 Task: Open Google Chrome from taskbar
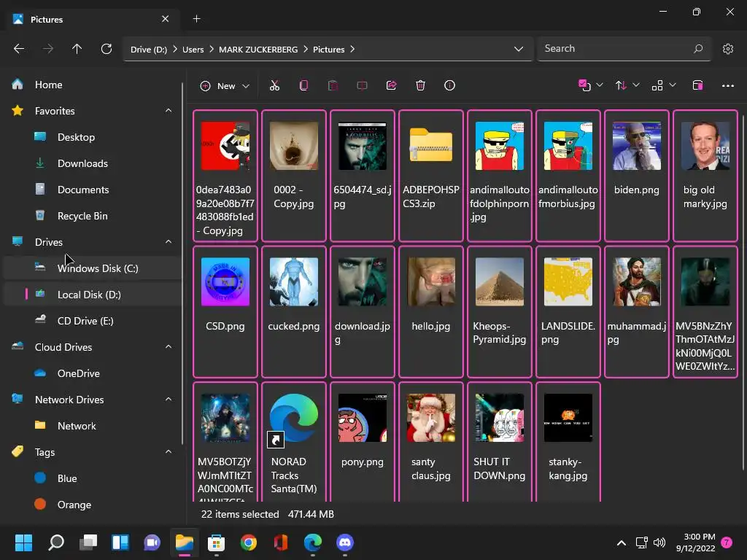(248, 542)
